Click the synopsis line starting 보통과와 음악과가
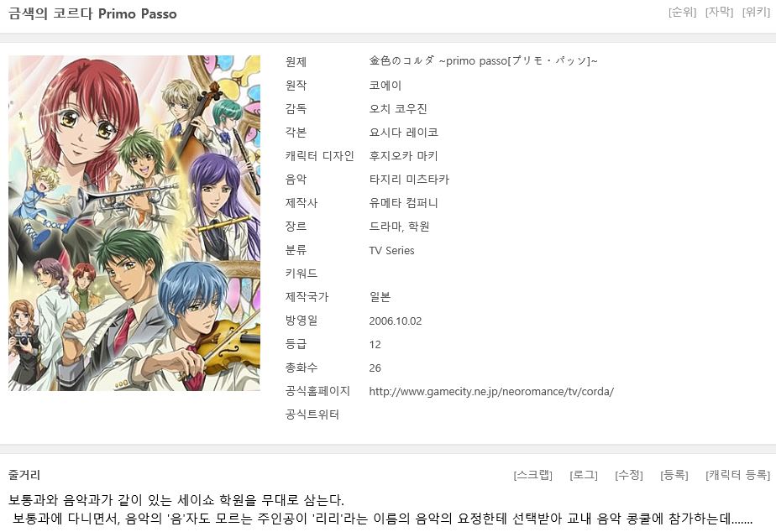The width and height of the screenshot is (776, 532). (176, 500)
